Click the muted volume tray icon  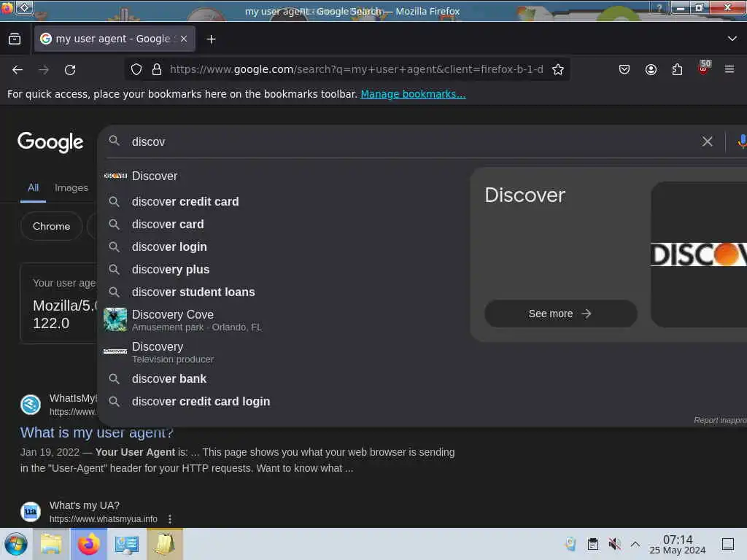click(614, 543)
